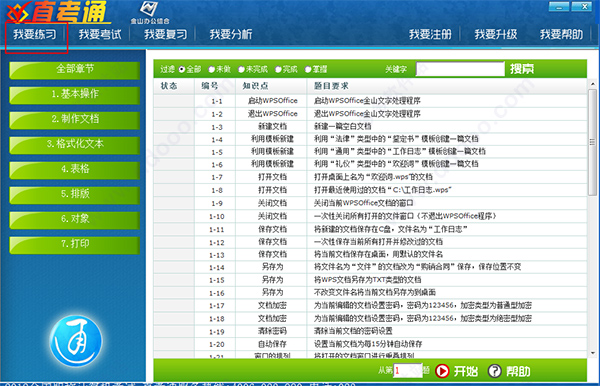Viewport: 600px width, 386px height.
Task: Select row 1-17 文档加密
Action: 370,306
